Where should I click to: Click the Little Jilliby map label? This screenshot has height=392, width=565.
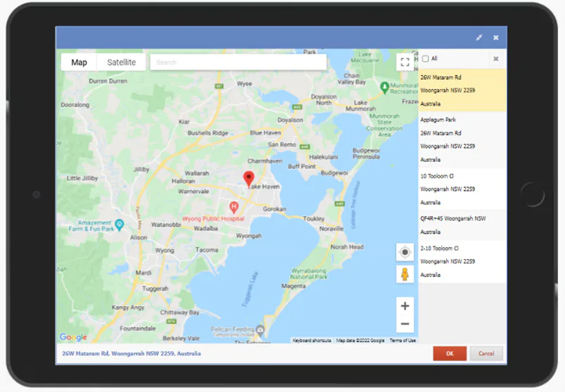click(x=82, y=178)
